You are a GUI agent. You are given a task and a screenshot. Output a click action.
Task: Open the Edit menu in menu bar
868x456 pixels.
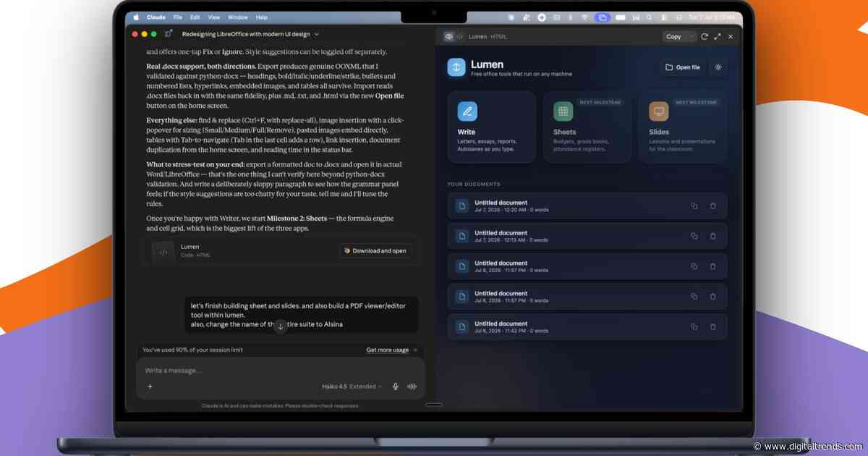pos(195,17)
